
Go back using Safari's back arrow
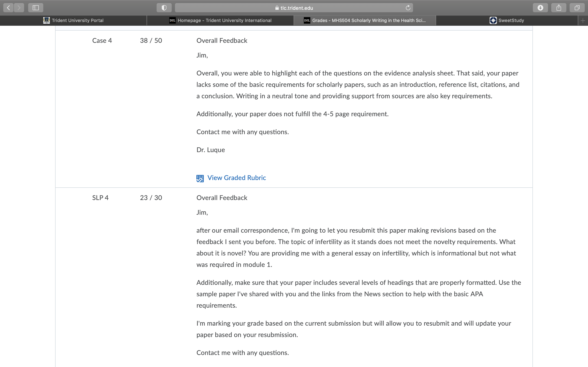[8, 8]
